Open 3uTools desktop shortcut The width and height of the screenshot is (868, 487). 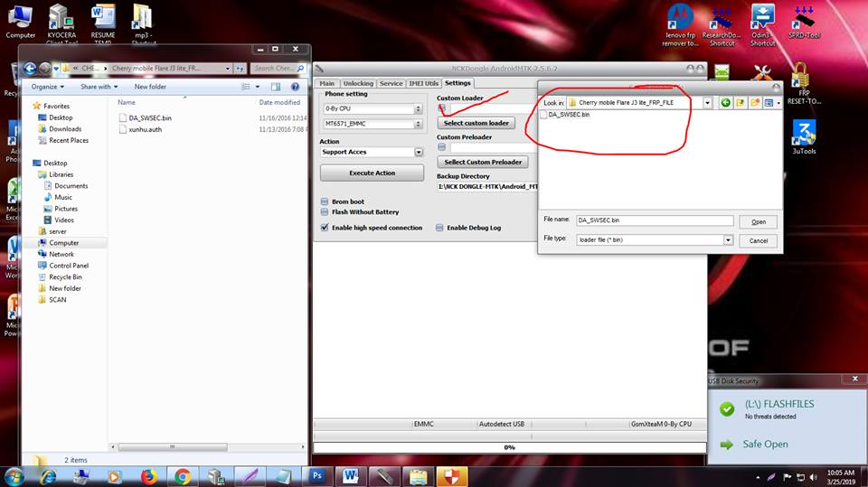click(x=804, y=136)
